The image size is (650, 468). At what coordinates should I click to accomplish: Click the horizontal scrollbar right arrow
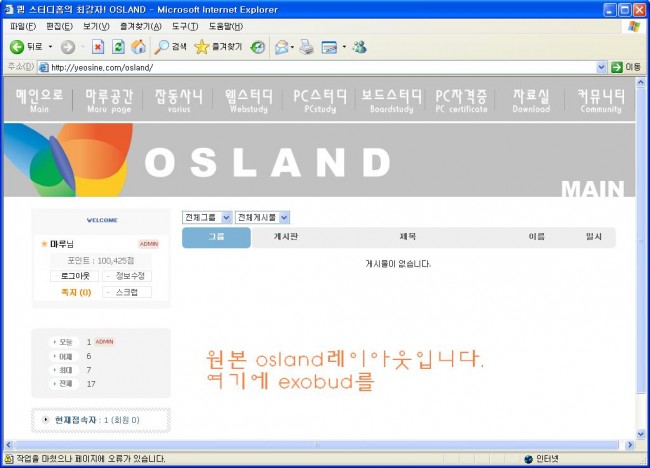[630, 445]
